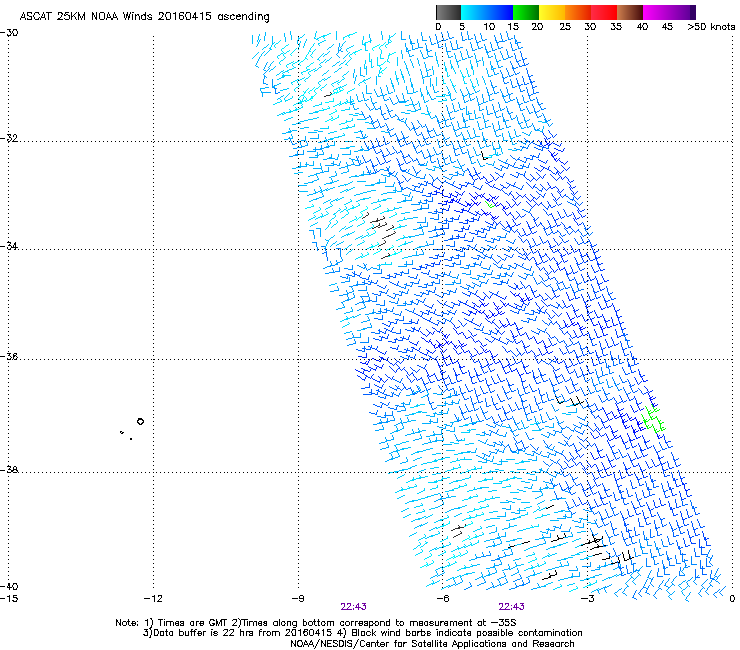Click the latitude label '-38'
This screenshot has width=740, height=650.
(x=9, y=470)
